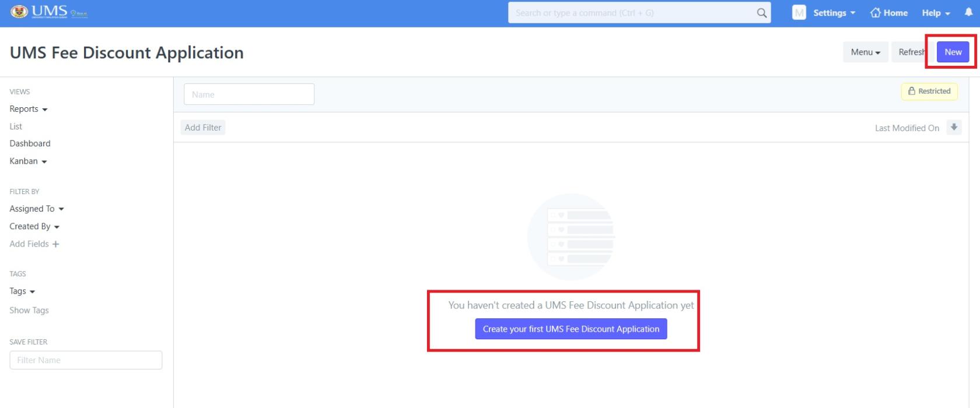Viewport: 980px width, 408px height.
Task: Click the UMS logo in header
Action: click(49, 12)
